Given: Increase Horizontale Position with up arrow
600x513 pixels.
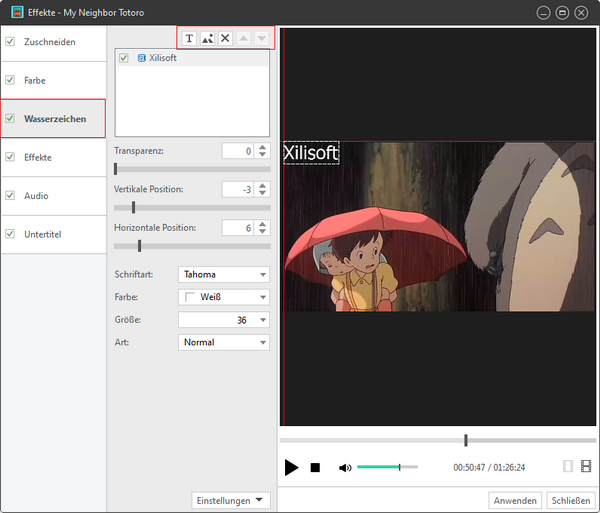Looking at the screenshot, I should (262, 224).
